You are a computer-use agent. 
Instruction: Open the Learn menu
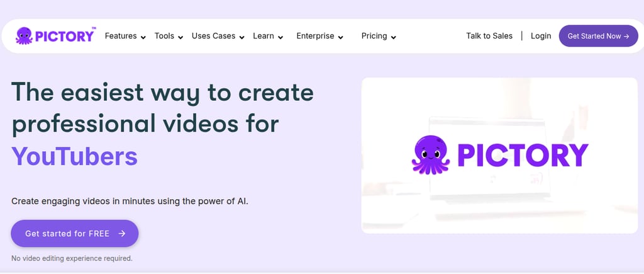264,36
